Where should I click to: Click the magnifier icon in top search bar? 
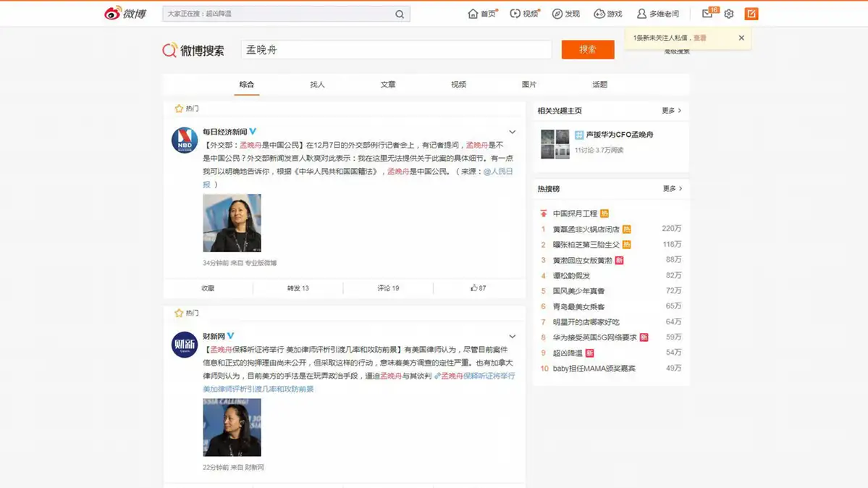[x=400, y=14]
